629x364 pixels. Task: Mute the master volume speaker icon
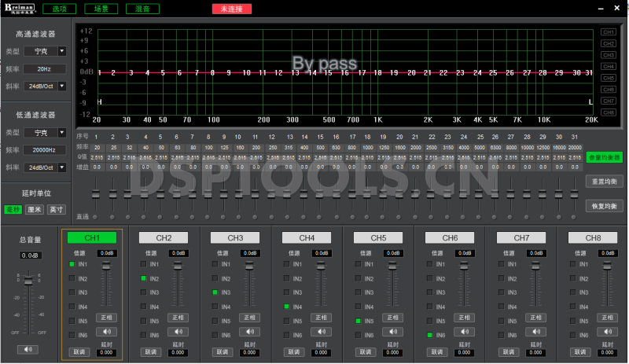(29, 349)
